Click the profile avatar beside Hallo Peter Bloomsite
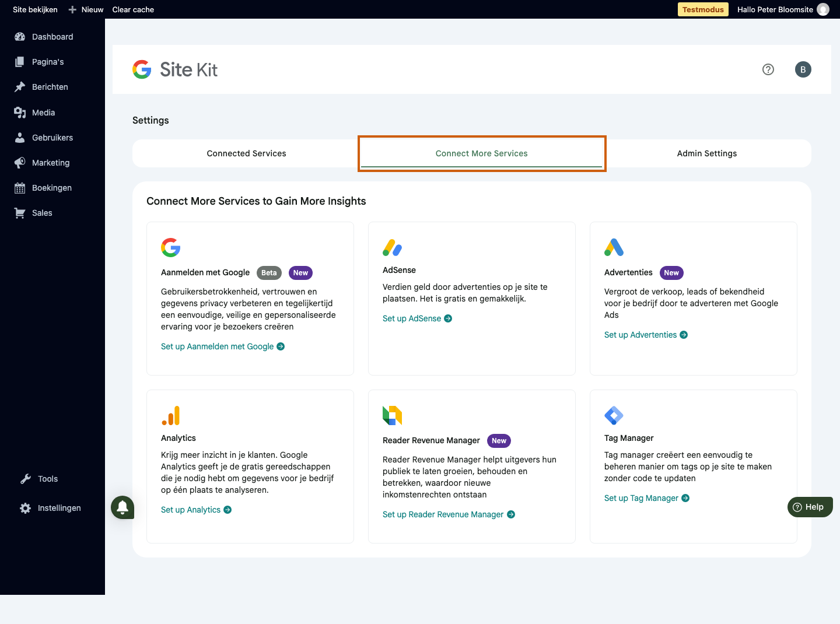The width and height of the screenshot is (840, 624). (823, 9)
